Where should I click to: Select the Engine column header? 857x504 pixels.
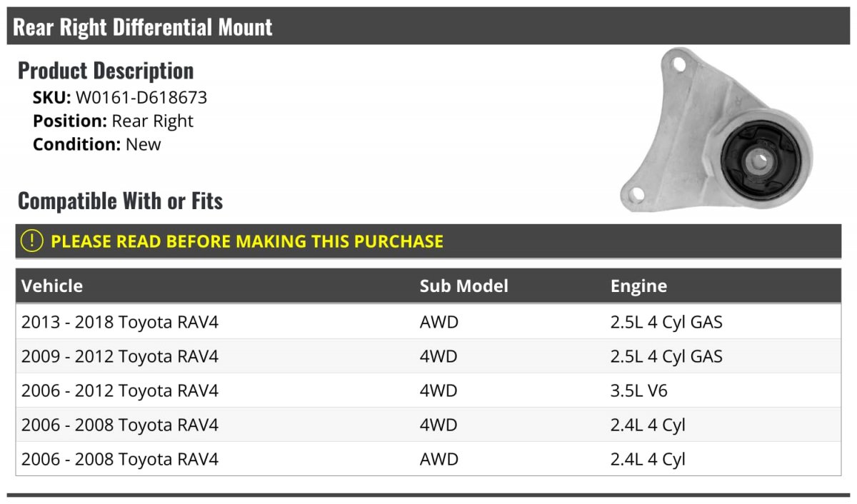[638, 286]
